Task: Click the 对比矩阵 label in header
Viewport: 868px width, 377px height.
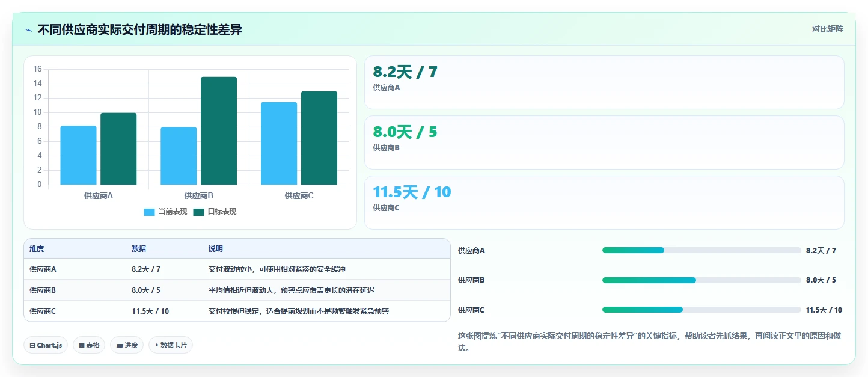Action: point(827,29)
